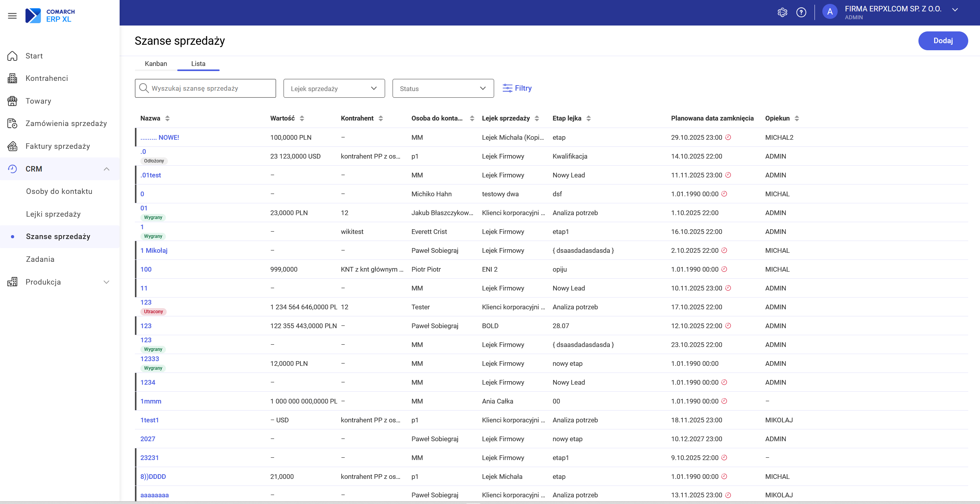Open Kontrahenci using its sidebar icon

click(12, 78)
